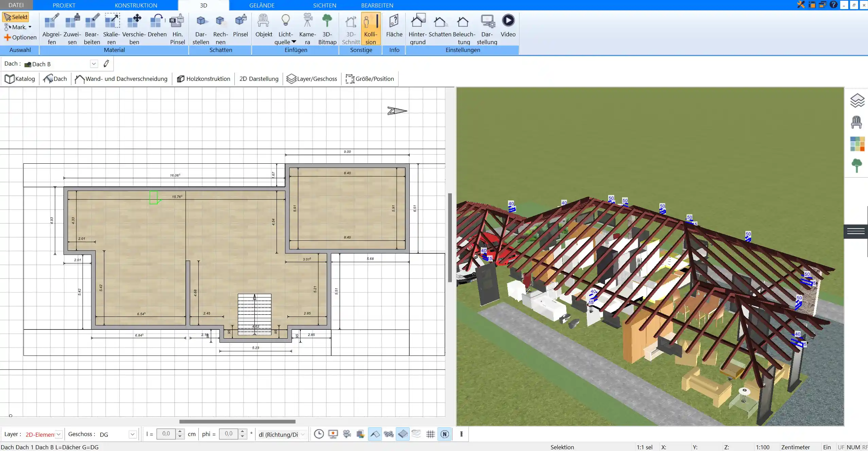This screenshot has height=451, width=868.
Task: Click the Lichtquelle light bulb icon
Action: pos(286,21)
